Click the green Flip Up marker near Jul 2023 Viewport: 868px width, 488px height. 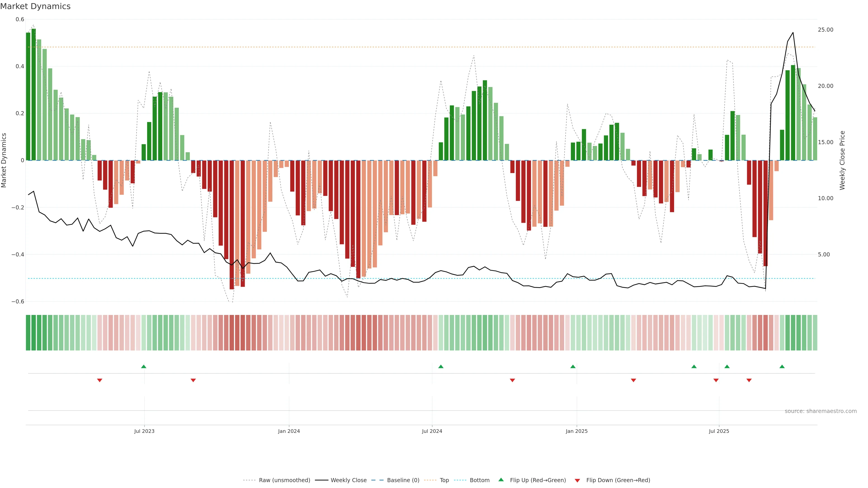[144, 366]
